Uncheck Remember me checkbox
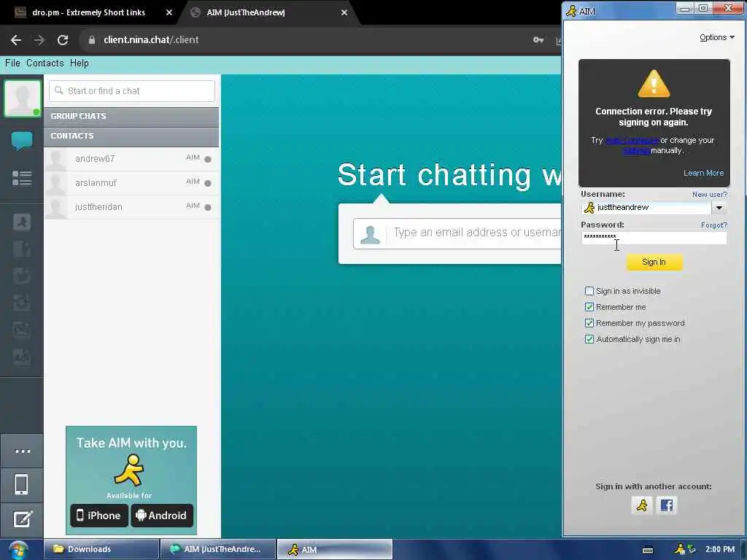Image resolution: width=747 pixels, height=560 pixels. [589, 307]
